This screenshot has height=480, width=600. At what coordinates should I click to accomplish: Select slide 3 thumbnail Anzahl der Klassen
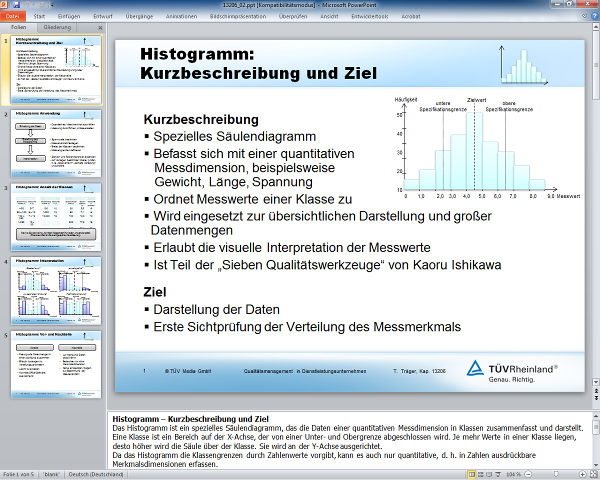(x=63, y=214)
